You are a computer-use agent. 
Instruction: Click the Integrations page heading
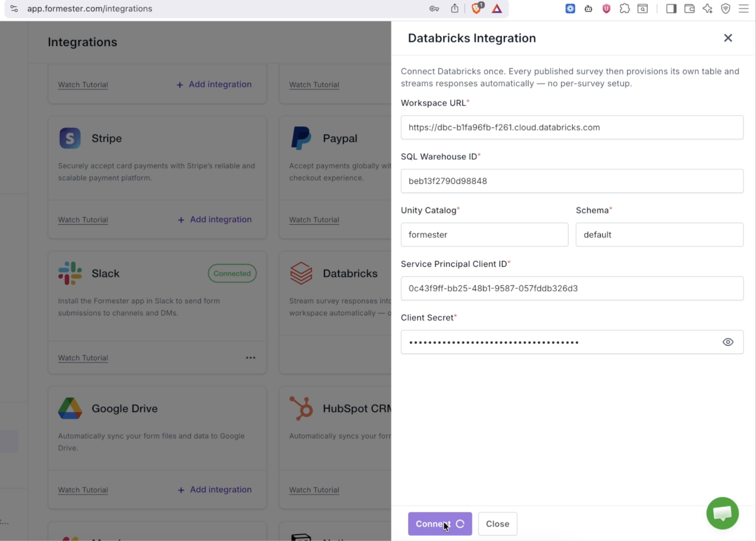tap(82, 42)
